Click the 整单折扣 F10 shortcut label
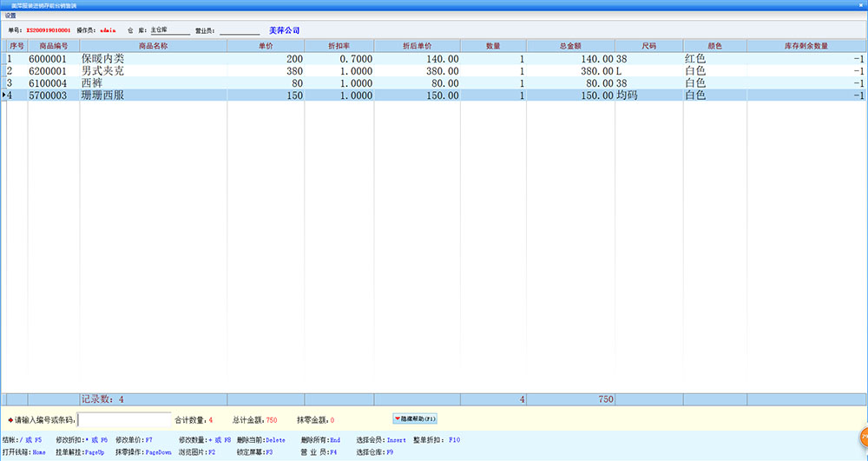This screenshot has width=868, height=461. click(437, 440)
